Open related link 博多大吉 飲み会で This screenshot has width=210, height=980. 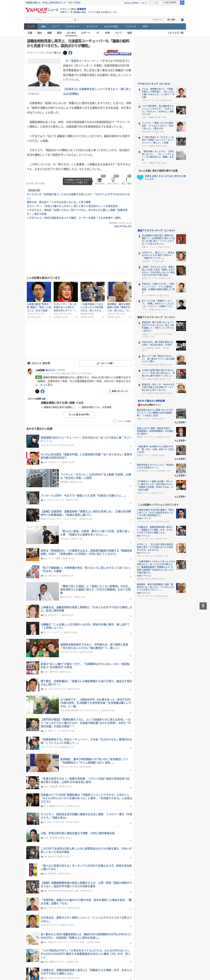(59, 202)
